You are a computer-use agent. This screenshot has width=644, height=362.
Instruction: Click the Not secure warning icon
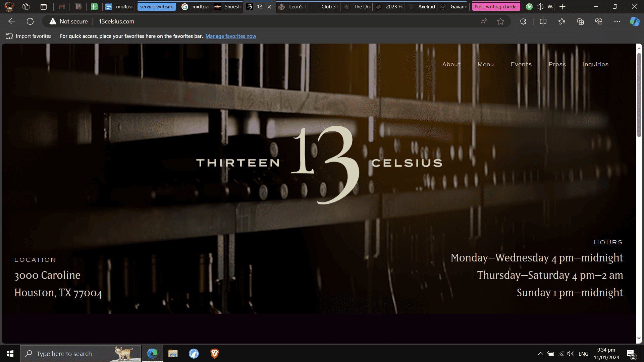53,21
